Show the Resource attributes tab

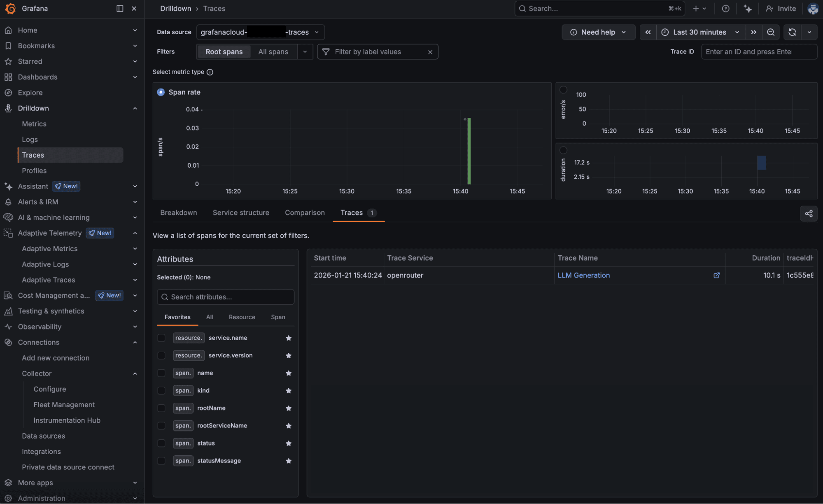(x=242, y=317)
